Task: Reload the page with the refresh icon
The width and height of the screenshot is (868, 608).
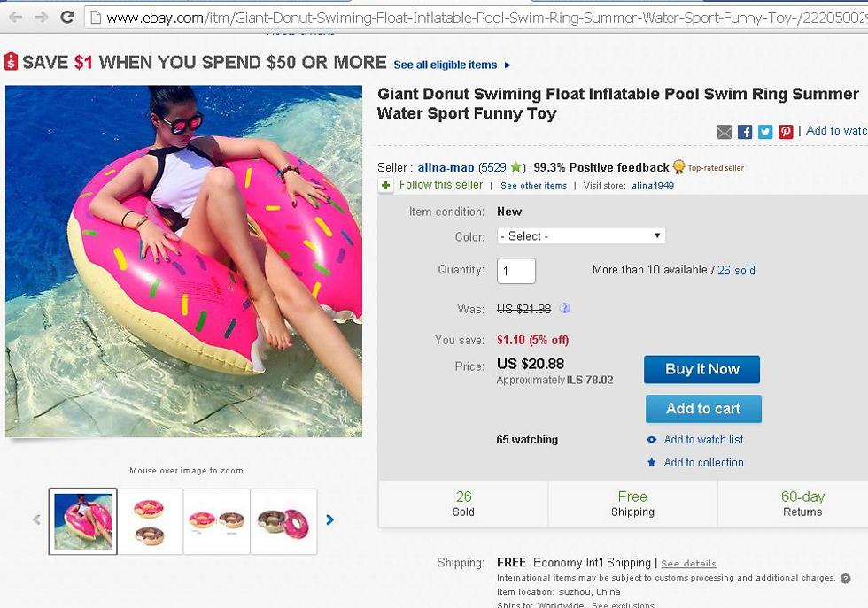Action: [67, 17]
